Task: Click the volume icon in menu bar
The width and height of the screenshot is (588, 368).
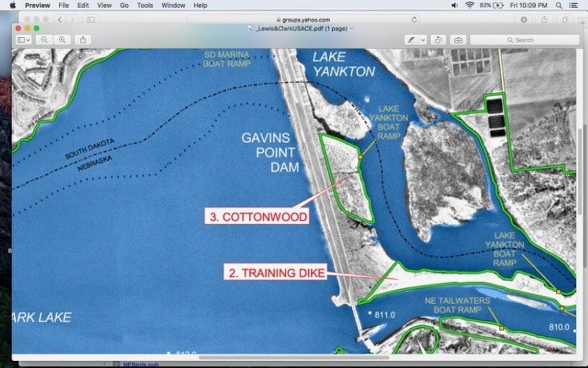Action: [455, 5]
